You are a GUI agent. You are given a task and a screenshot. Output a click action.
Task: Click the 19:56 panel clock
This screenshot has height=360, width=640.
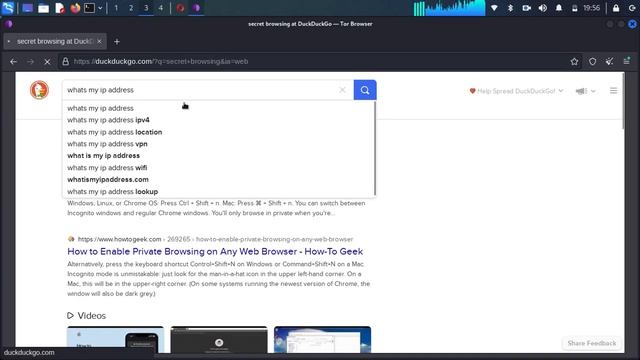[x=591, y=8]
